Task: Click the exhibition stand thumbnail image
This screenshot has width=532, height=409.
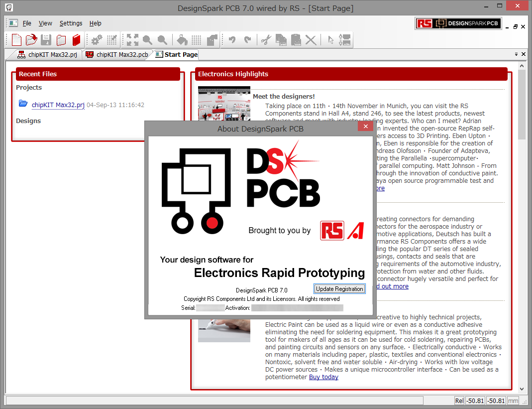Action: tap(224, 103)
